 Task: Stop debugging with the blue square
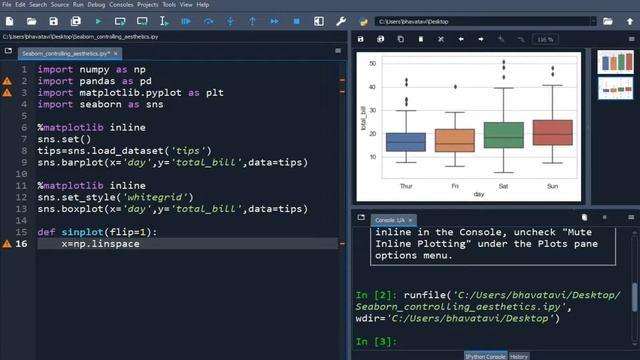[297, 21]
